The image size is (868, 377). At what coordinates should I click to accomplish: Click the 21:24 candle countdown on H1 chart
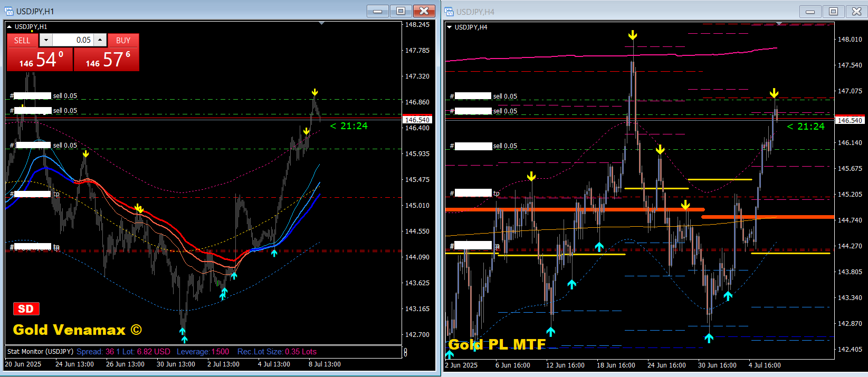349,125
